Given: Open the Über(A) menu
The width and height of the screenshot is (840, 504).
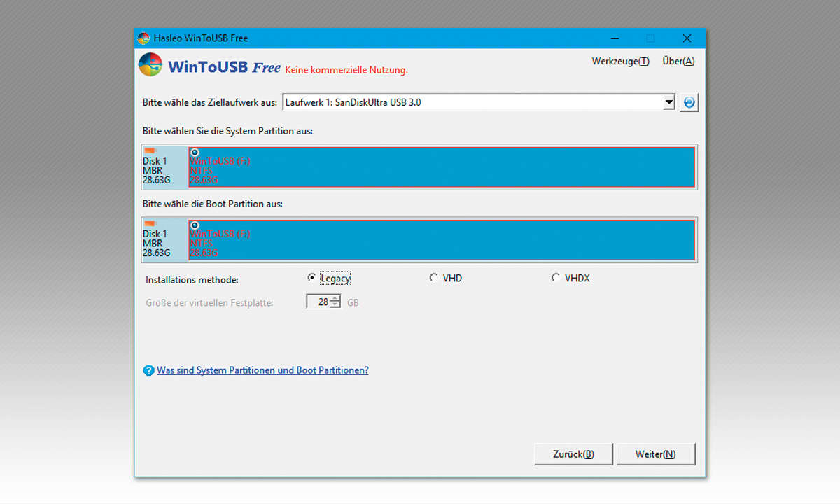Looking at the screenshot, I should (x=678, y=62).
